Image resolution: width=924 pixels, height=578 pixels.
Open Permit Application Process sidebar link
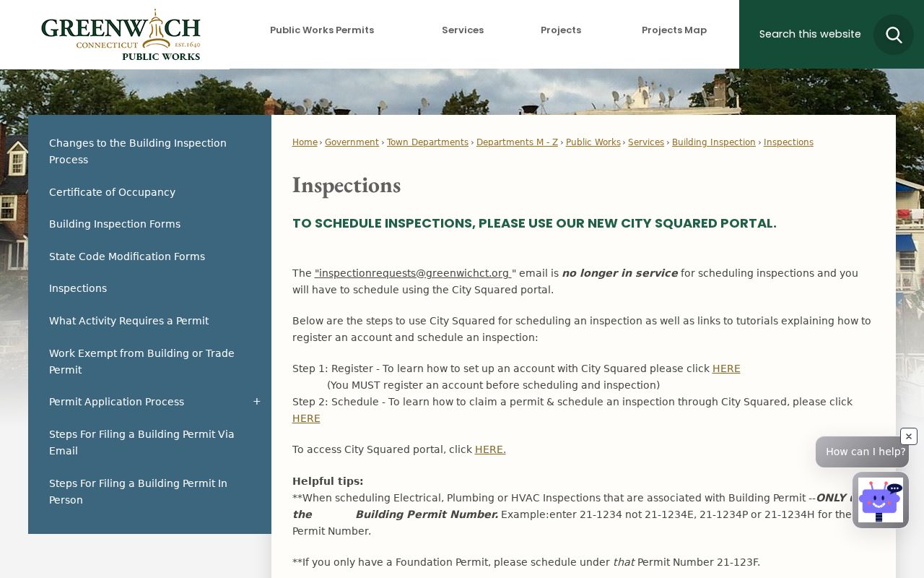point(116,402)
